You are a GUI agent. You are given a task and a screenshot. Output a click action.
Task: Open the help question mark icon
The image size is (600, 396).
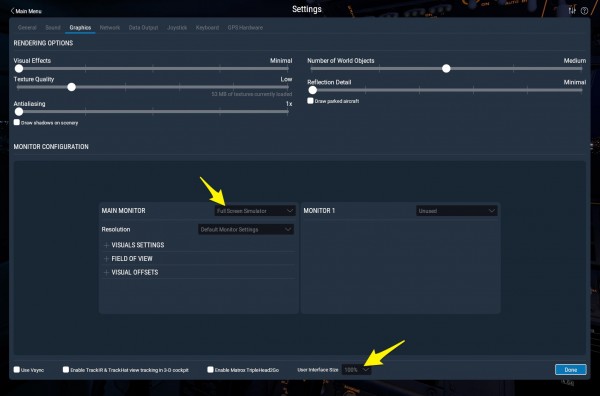(x=584, y=11)
